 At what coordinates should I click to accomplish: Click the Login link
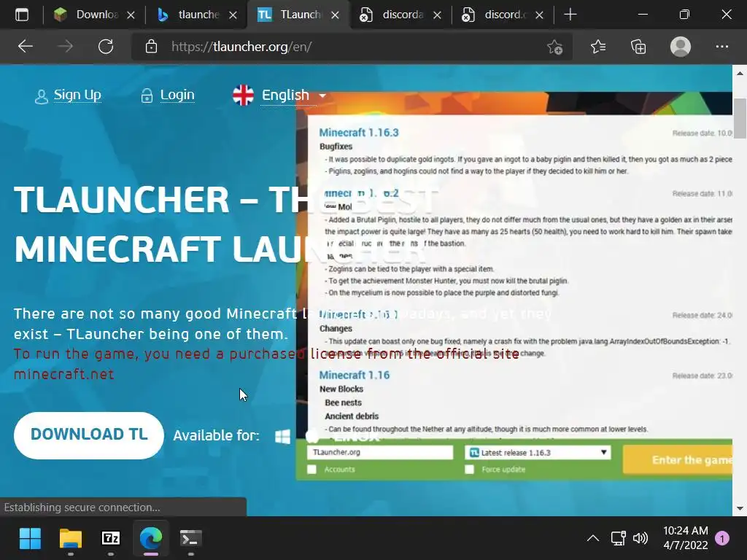tap(177, 95)
